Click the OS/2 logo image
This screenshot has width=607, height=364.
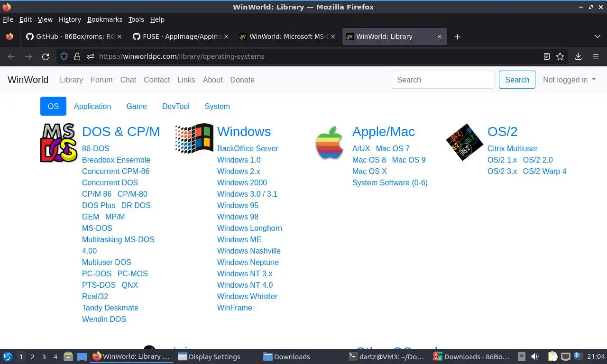(465, 142)
